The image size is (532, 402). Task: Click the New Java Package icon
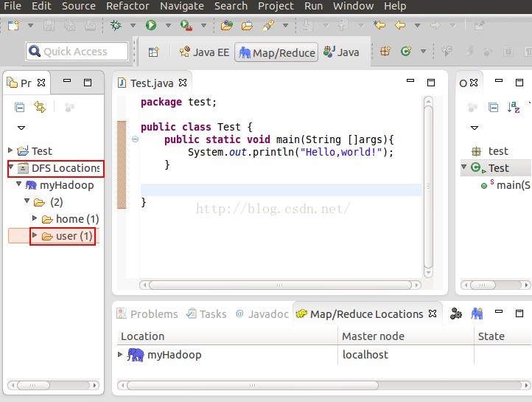[385, 52]
